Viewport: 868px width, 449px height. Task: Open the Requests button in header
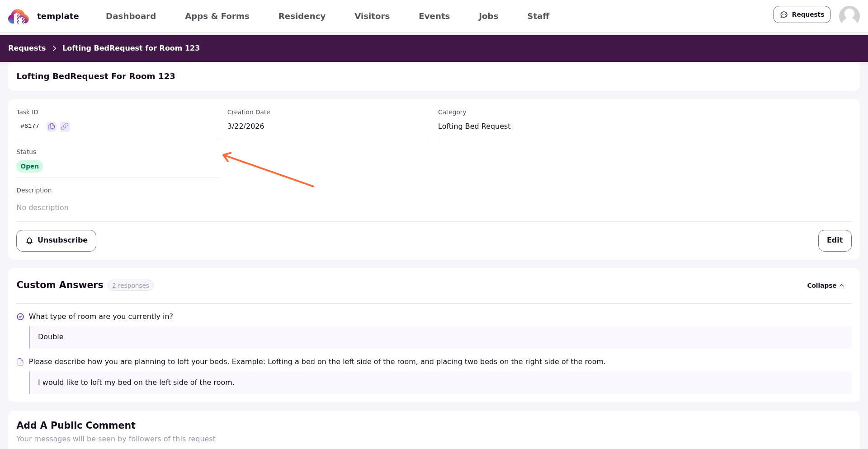pyautogui.click(x=802, y=14)
